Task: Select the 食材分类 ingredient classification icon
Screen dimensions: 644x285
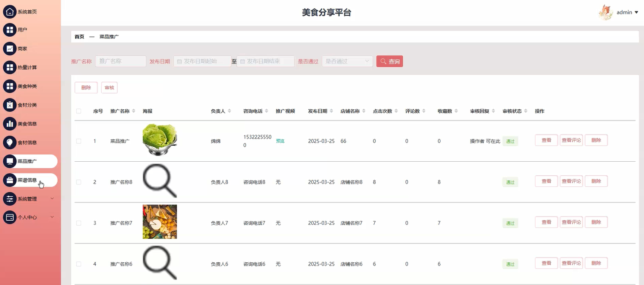Action: click(9, 105)
